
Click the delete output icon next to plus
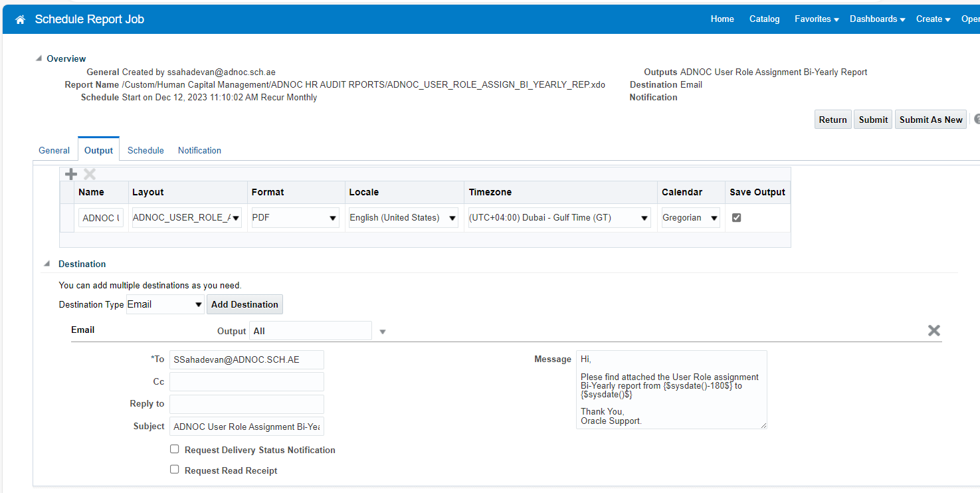pos(89,173)
